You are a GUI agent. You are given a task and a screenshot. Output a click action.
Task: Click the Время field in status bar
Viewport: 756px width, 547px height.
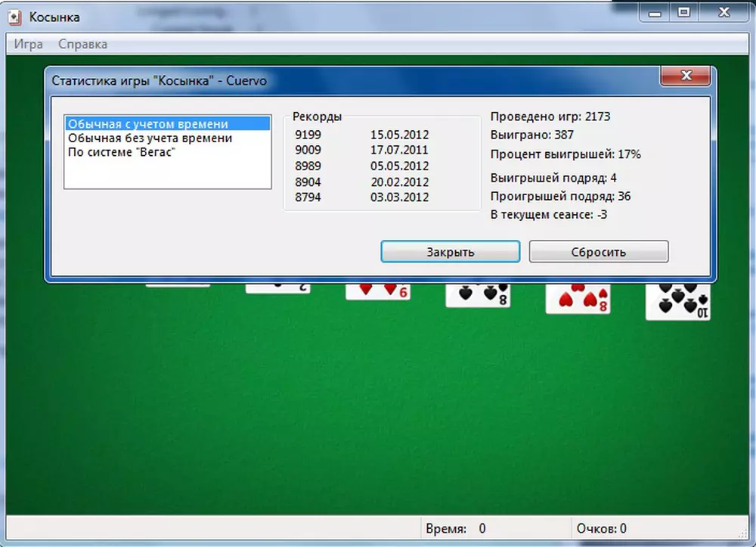(455, 529)
